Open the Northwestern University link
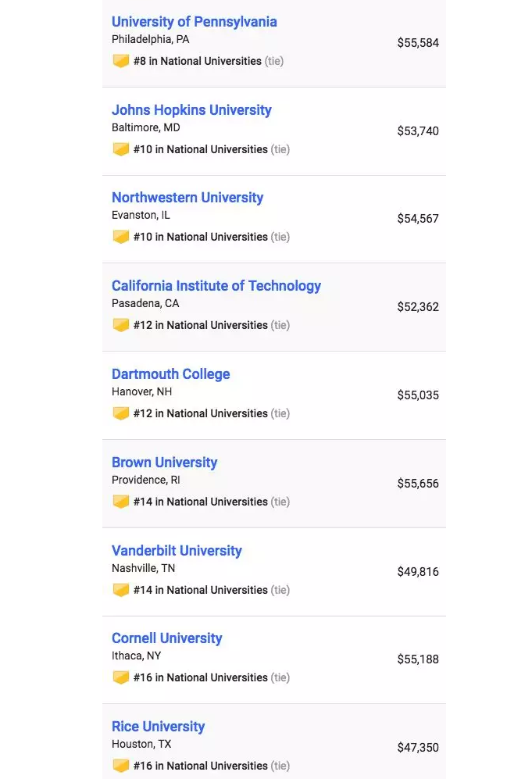The width and height of the screenshot is (532, 779). [187, 197]
